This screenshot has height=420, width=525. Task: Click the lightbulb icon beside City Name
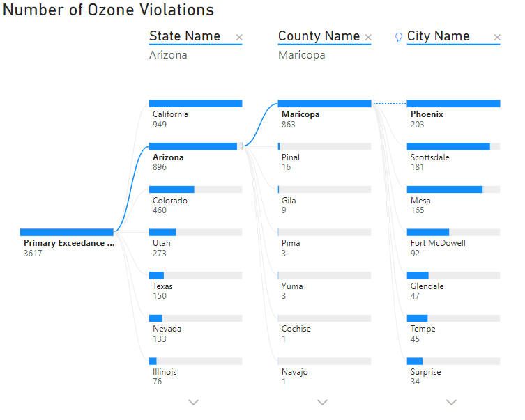399,38
